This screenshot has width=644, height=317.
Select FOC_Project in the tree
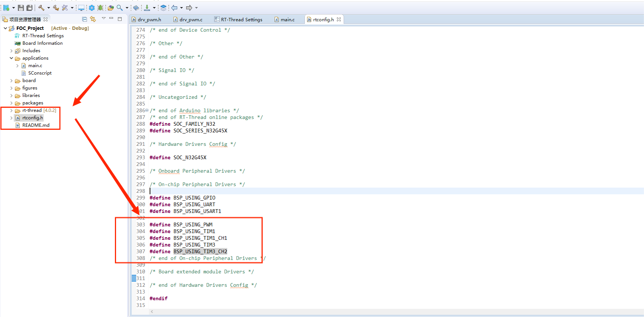[x=30, y=28]
